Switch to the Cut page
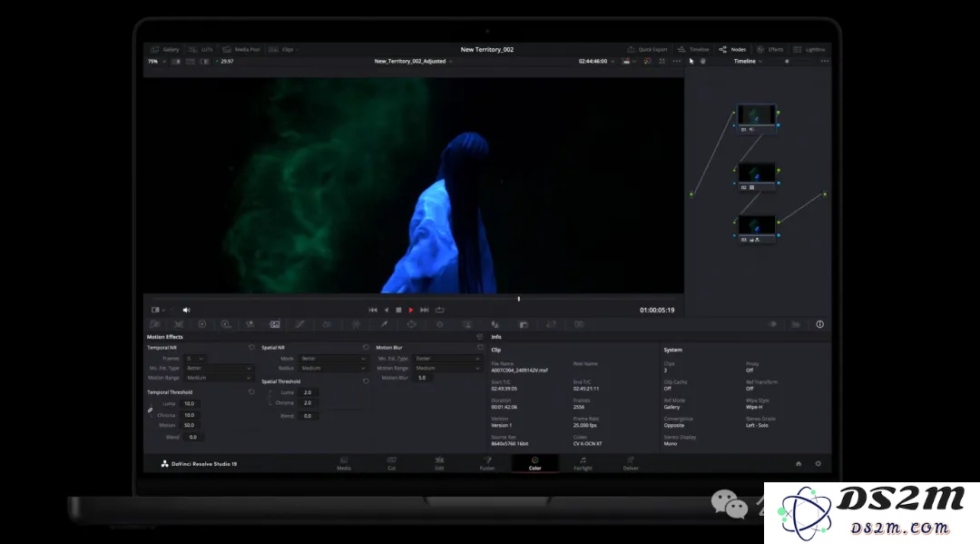The width and height of the screenshot is (980, 544). point(391,463)
